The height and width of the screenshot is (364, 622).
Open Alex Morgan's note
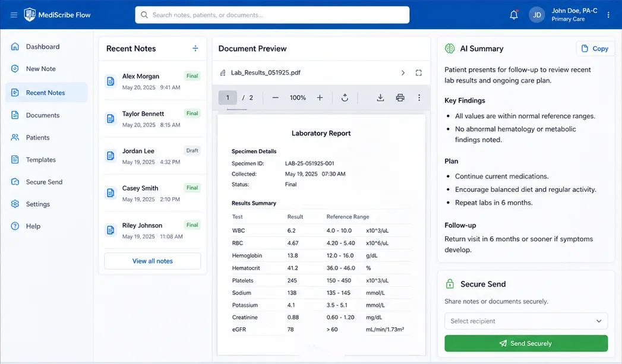153,81
